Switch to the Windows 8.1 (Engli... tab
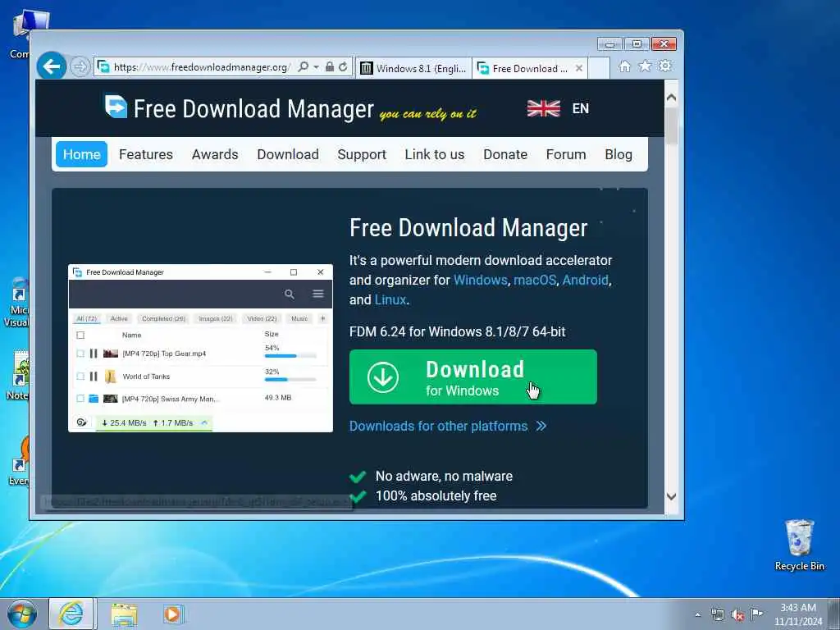Image resolution: width=840 pixels, height=630 pixels. point(413,68)
